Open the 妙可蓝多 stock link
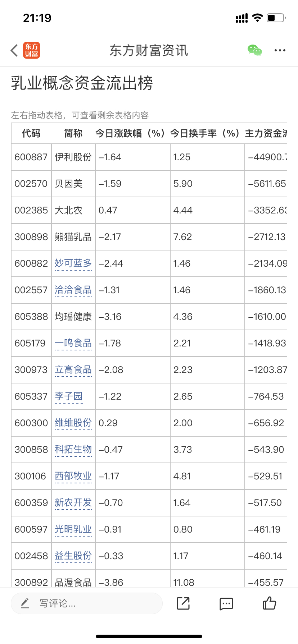Viewport: 298px width, 644px height. (73, 263)
